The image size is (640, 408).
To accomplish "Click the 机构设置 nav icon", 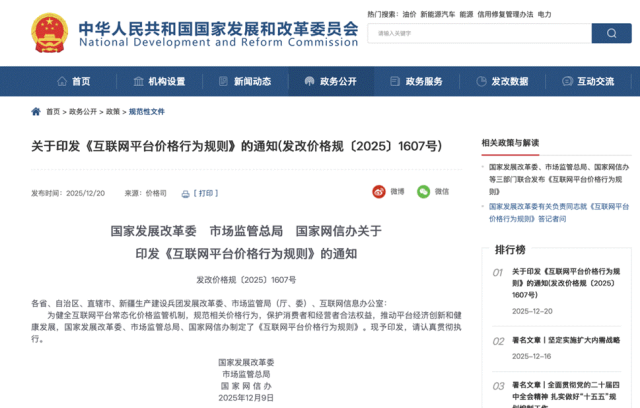I will tap(138, 81).
